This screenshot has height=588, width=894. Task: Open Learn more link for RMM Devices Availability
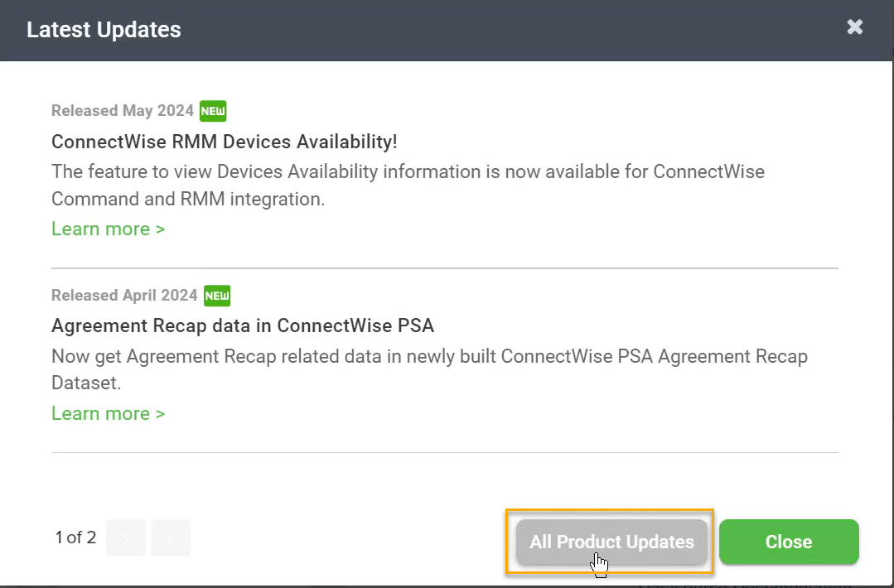click(109, 229)
